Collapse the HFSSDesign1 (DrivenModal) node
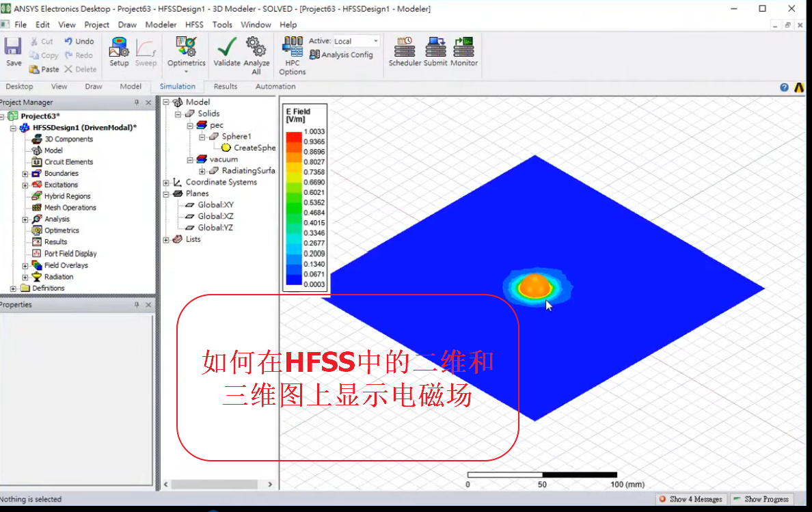Screen dimensions: 812x512 (13, 128)
